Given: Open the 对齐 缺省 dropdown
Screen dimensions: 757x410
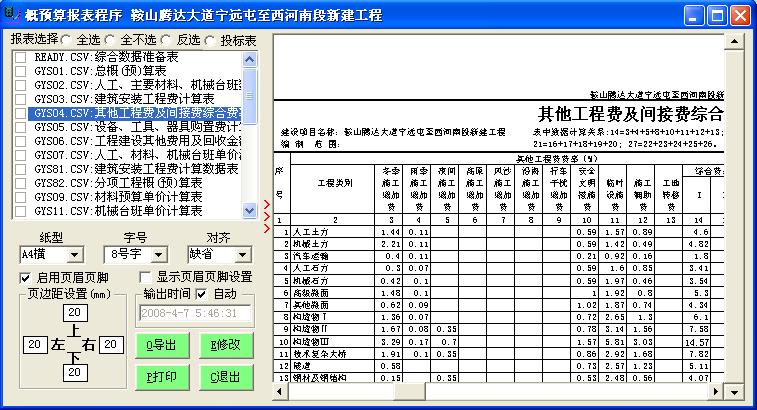Looking at the screenshot, I should pyautogui.click(x=242, y=254).
